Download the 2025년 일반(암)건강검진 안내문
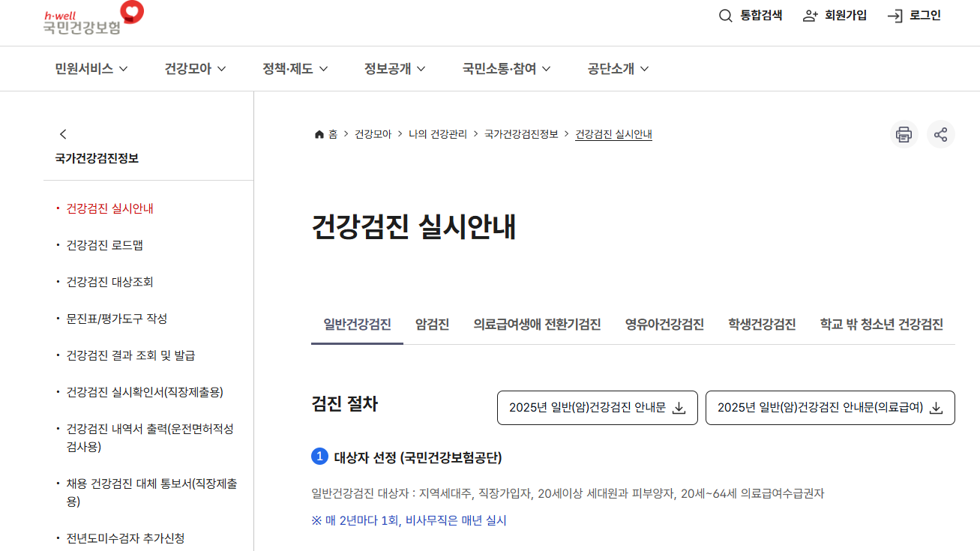 [x=597, y=407]
